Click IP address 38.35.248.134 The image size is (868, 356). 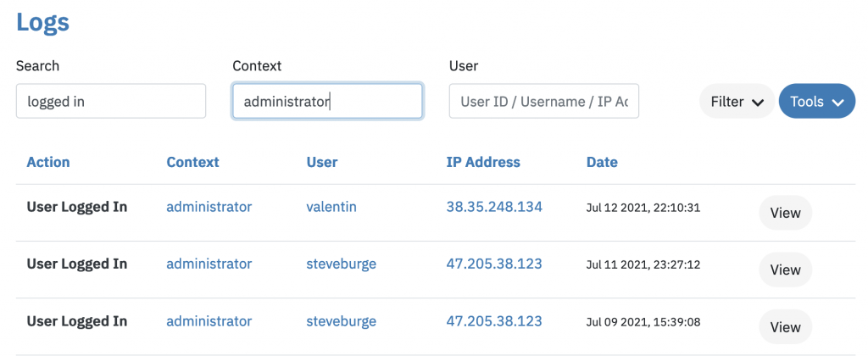pos(494,206)
